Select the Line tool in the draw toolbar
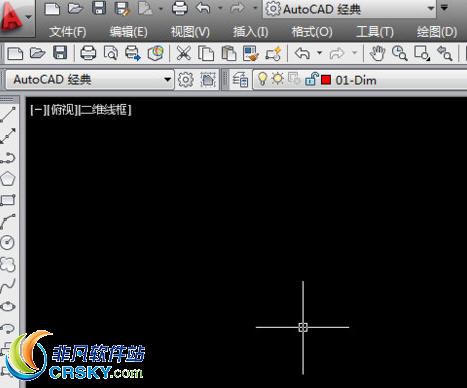The image size is (467, 388). (8, 114)
